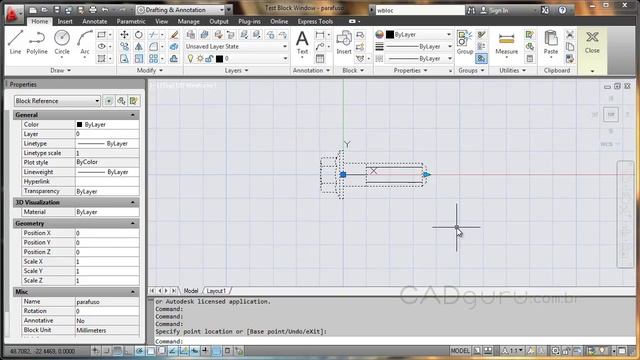640x360 pixels.
Task: Collapse the 3D Visualization section
Action: 133,203
